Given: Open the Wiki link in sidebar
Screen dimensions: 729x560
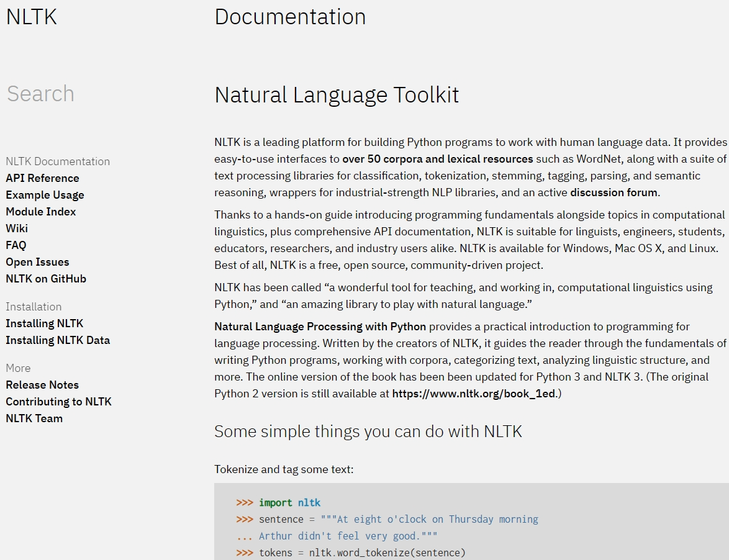Looking at the screenshot, I should pos(17,228).
